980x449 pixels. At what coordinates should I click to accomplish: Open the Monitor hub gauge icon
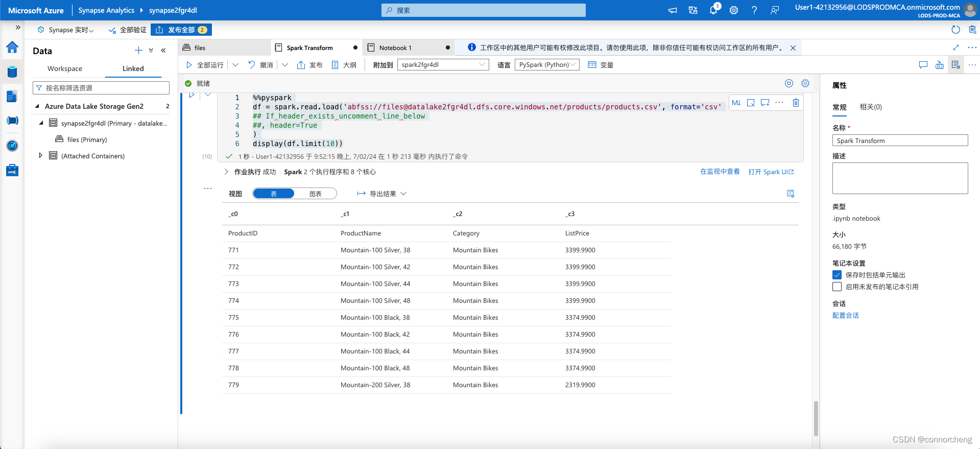point(12,146)
